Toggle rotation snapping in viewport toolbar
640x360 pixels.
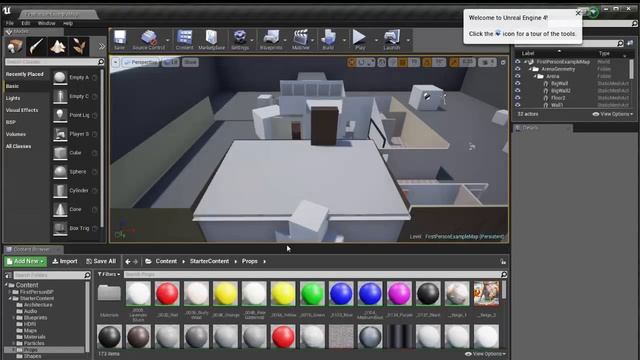427,62
